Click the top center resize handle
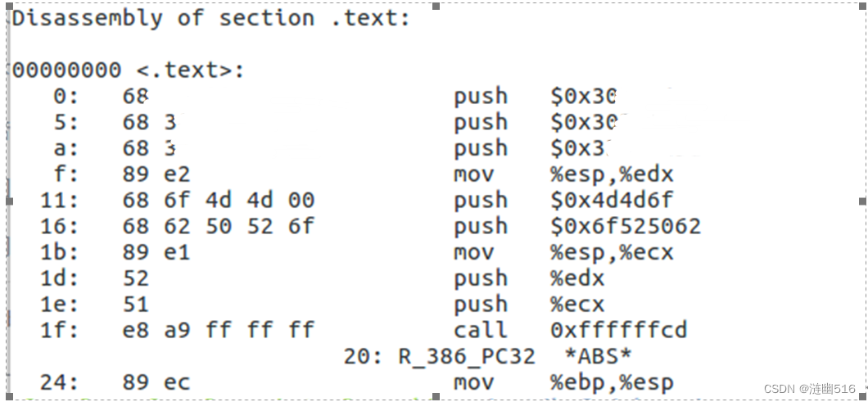The width and height of the screenshot is (868, 402). [x=436, y=6]
